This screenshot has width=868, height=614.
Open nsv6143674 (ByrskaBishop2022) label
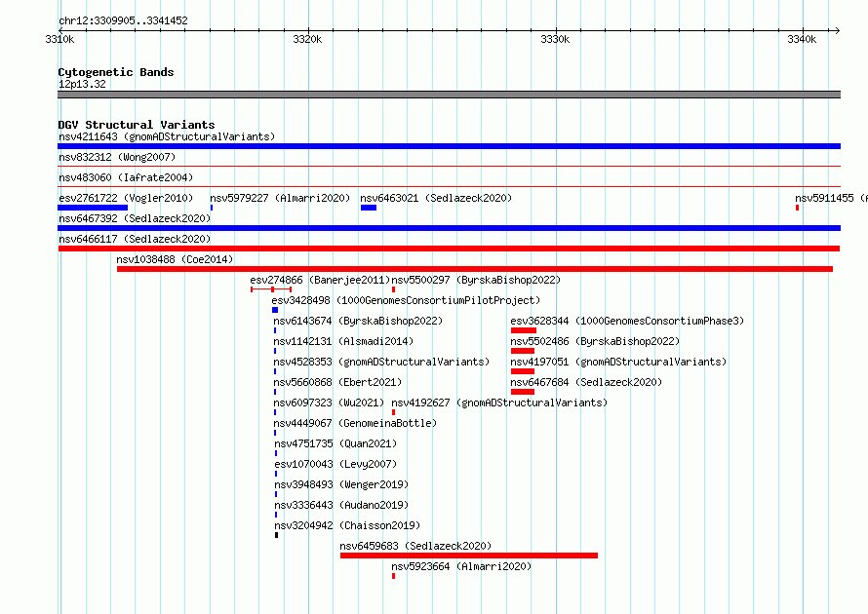click(x=358, y=321)
